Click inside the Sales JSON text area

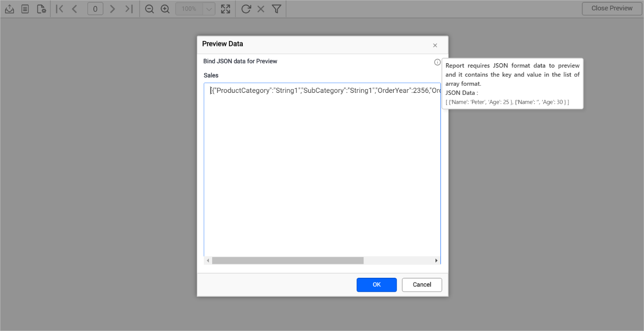point(322,171)
